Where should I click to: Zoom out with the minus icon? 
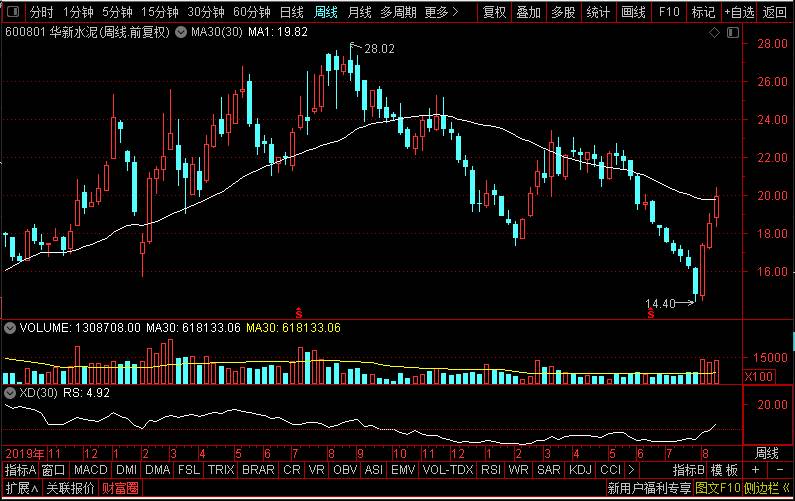[780, 470]
